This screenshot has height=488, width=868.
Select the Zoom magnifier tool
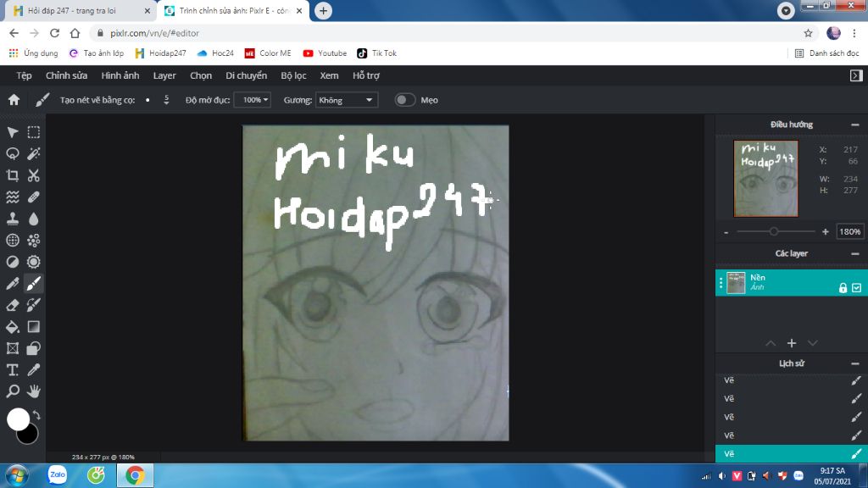pyautogui.click(x=12, y=391)
